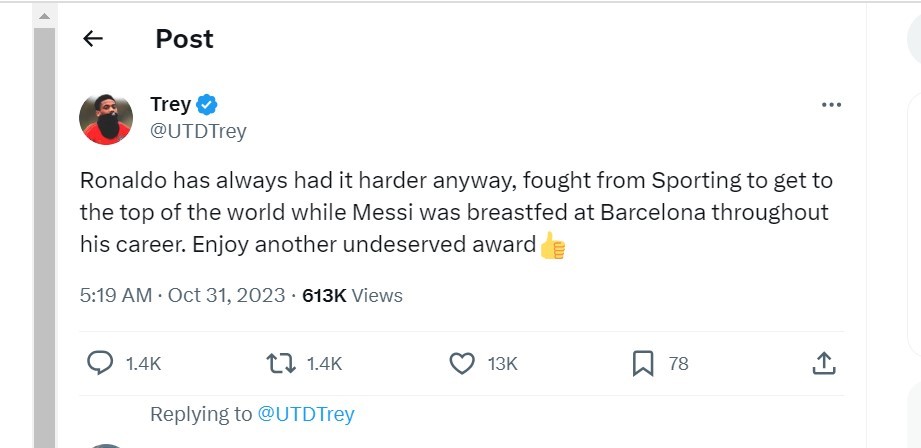Click the scrollbar up arrow at left

point(44,16)
